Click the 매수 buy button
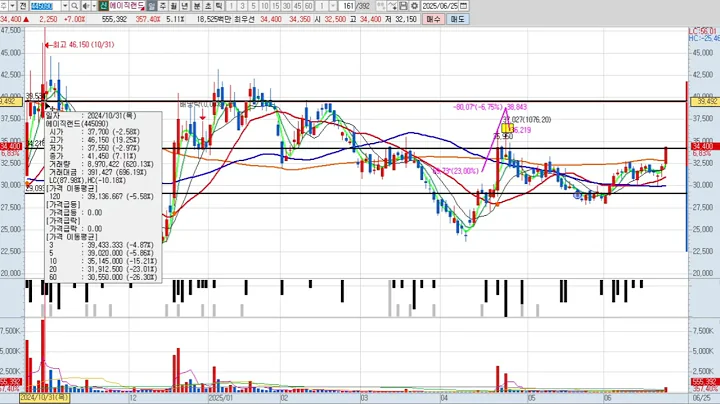The width and height of the screenshot is (720, 404). [433, 19]
